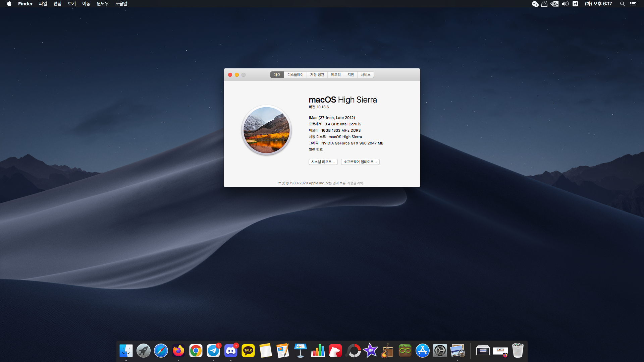Switch to the 서비스 tab
The height and width of the screenshot is (362, 644).
pyautogui.click(x=366, y=75)
